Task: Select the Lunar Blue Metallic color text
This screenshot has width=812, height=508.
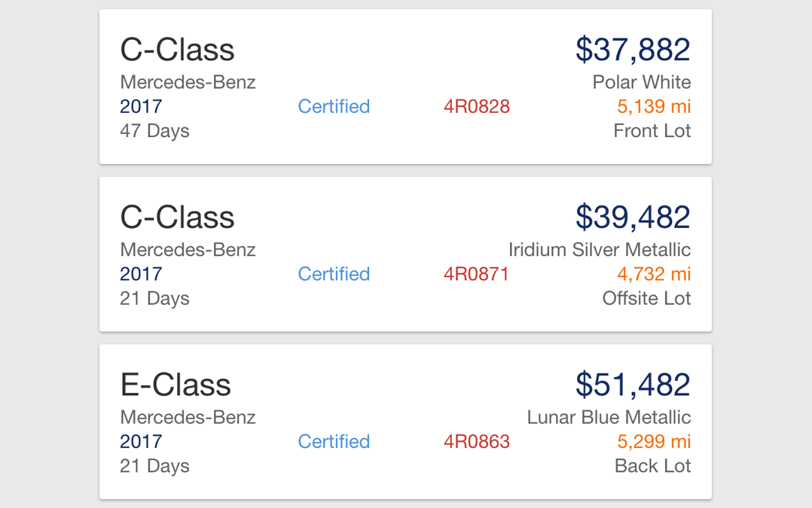Action: tap(609, 418)
